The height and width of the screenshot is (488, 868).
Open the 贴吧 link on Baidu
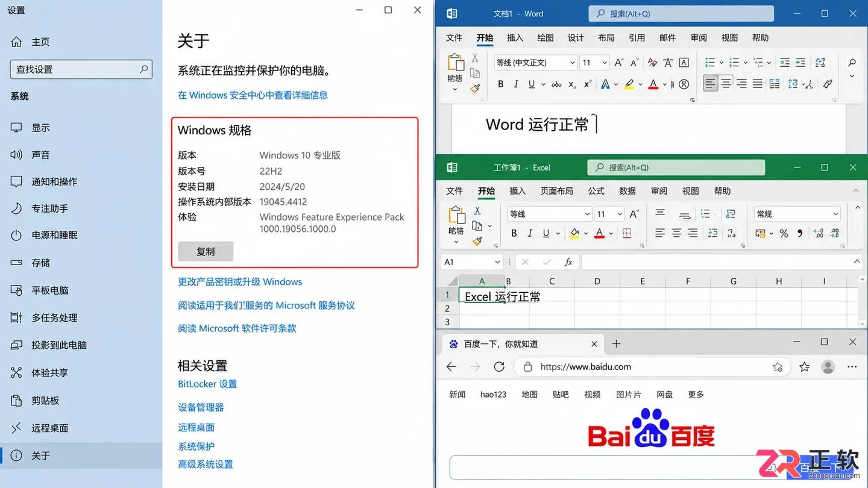point(561,395)
